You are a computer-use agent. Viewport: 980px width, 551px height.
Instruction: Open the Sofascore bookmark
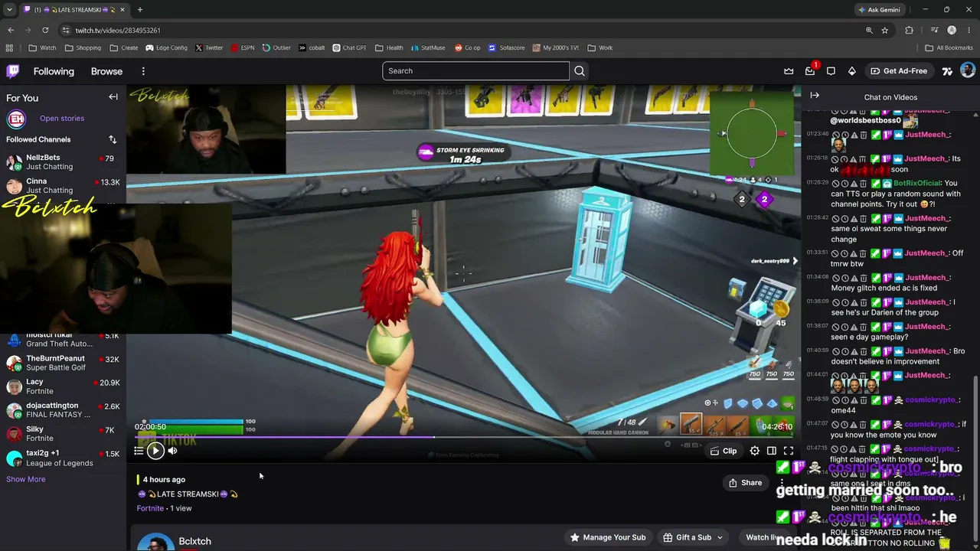[x=507, y=47]
